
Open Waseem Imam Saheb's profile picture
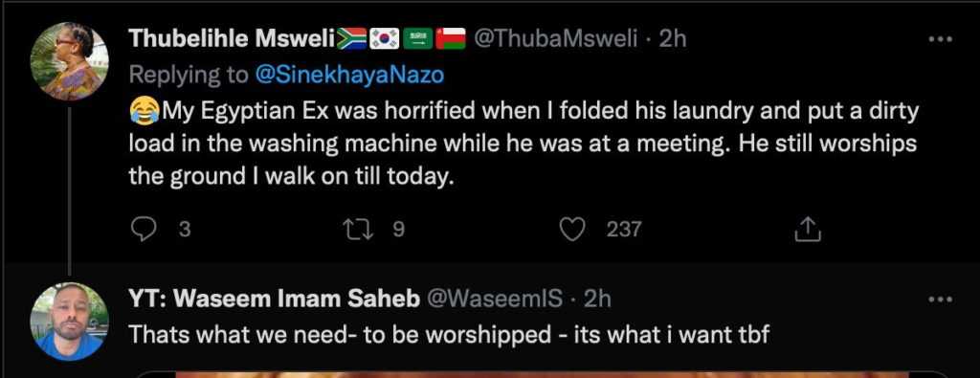(x=69, y=322)
